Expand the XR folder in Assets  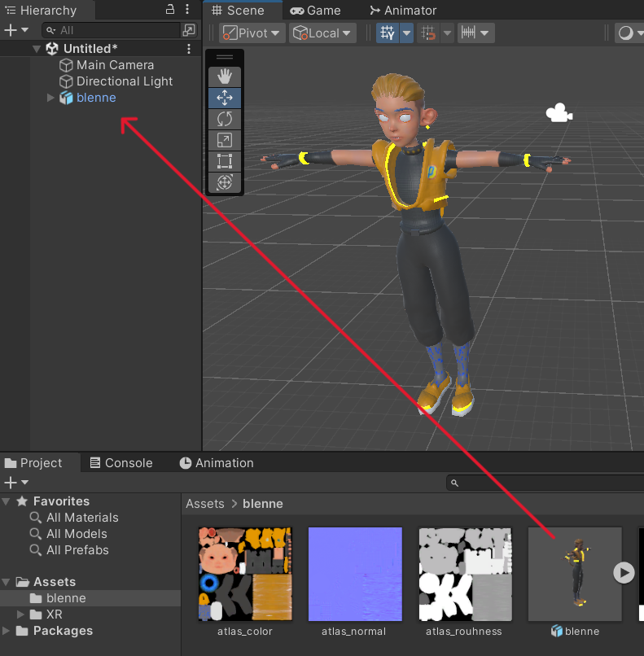click(x=23, y=614)
